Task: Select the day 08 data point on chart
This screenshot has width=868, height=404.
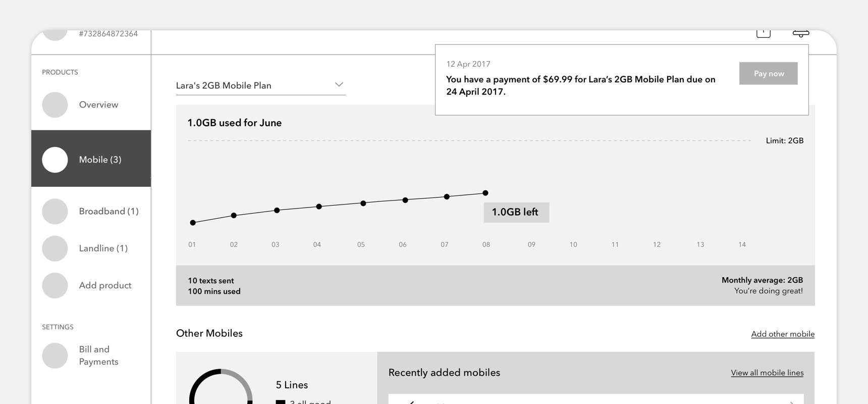Action: [485, 193]
